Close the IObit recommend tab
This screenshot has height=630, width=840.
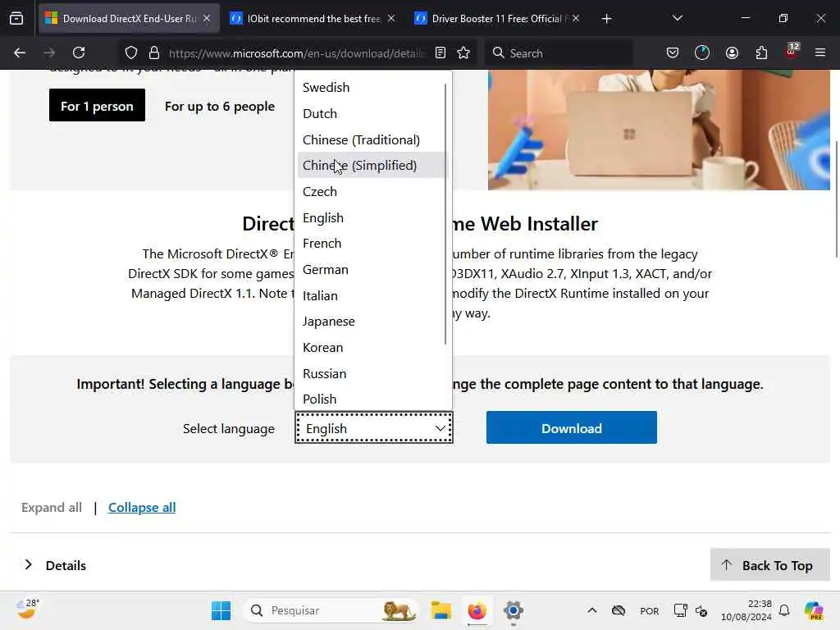click(x=391, y=19)
